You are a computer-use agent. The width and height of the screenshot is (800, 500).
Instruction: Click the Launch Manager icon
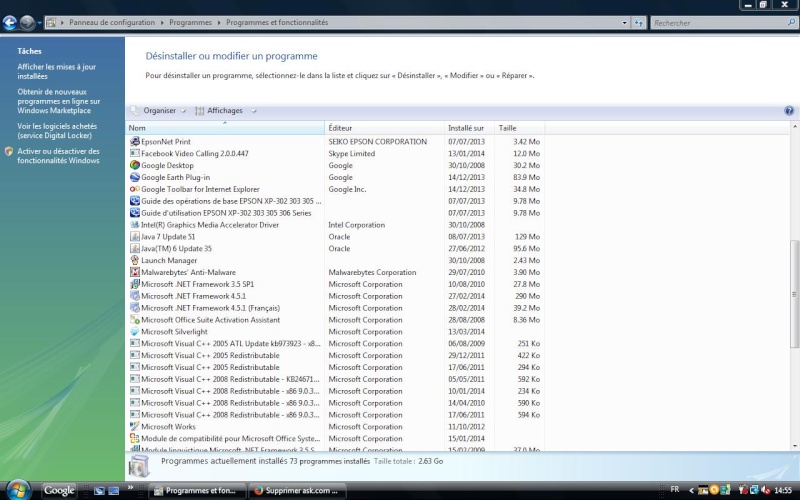(135, 260)
